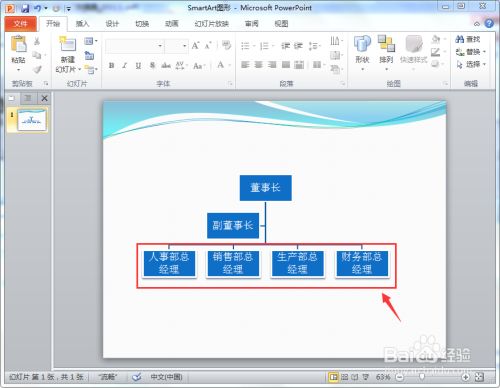This screenshot has height=388, width=500.
Task: Click the 中文(中国) language indicator
Action: (x=166, y=377)
